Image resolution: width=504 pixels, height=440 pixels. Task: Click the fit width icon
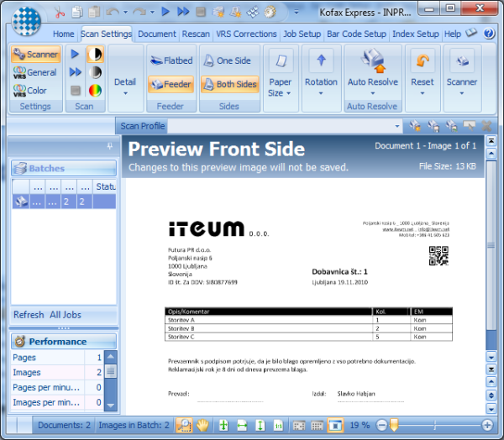pyautogui.click(x=242, y=425)
